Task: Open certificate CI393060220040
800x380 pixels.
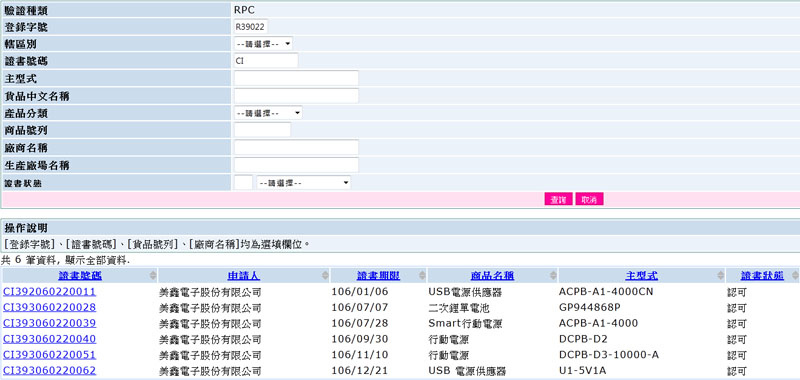Action: [x=49, y=339]
